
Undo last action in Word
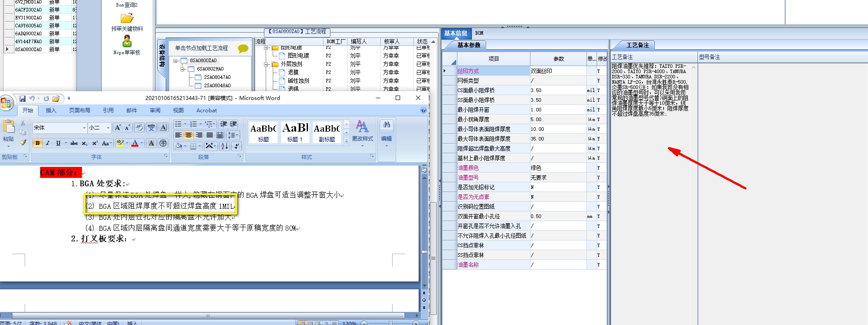[x=32, y=99]
